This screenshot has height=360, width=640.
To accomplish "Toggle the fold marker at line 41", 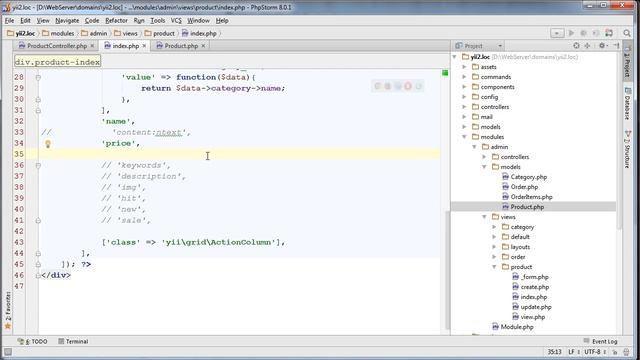I will tap(38, 220).
